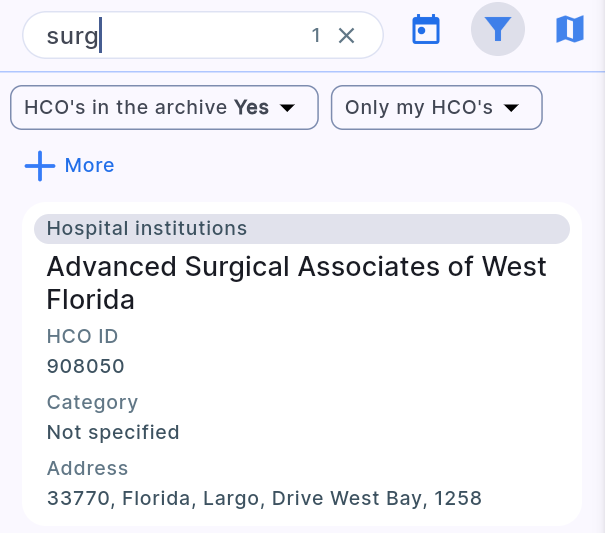Image resolution: width=605 pixels, height=533 pixels.
Task: Click the plus icon beside More
Action: [x=40, y=166]
